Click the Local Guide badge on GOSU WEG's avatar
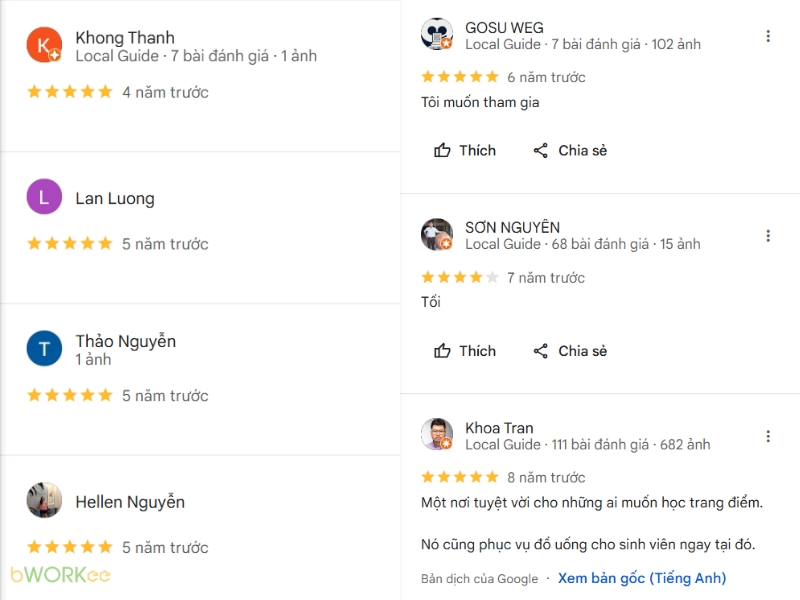This screenshot has height=600, width=800. [x=448, y=45]
